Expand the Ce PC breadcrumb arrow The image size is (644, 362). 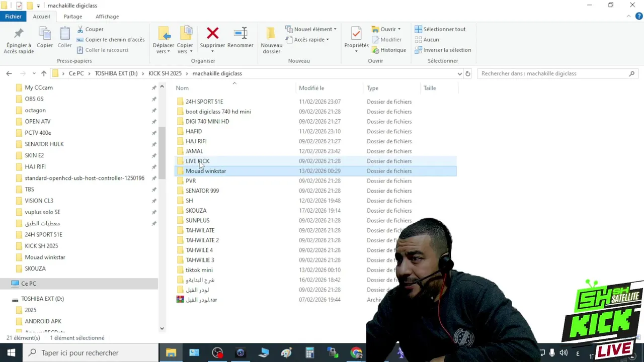pos(90,73)
